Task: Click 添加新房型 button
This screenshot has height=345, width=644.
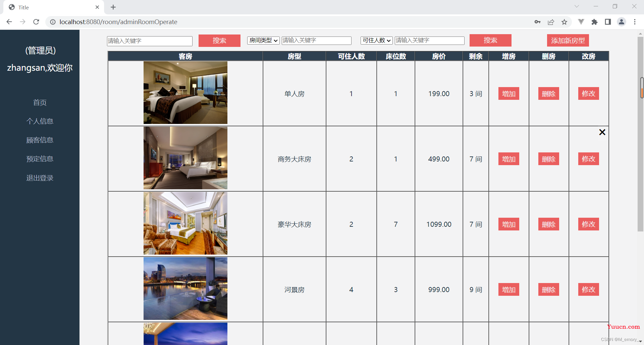Action: click(568, 41)
